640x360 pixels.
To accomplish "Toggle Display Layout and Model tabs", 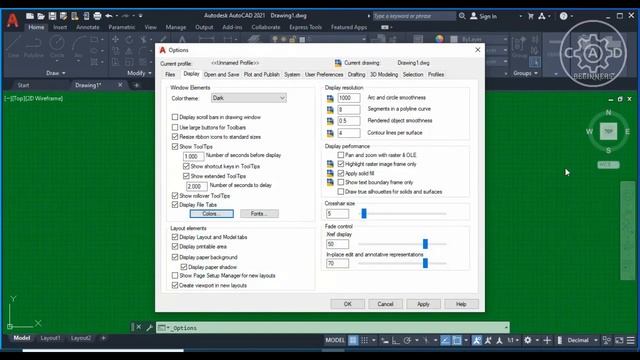I will tap(175, 237).
